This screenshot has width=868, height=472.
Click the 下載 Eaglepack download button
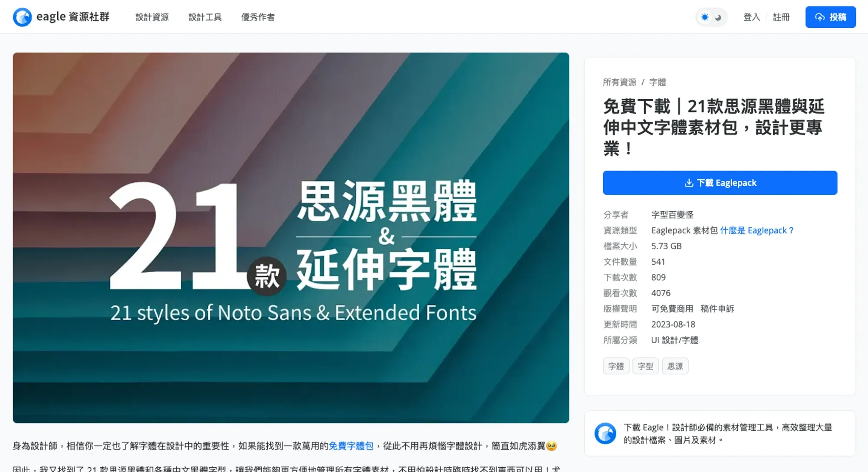pyautogui.click(x=720, y=183)
